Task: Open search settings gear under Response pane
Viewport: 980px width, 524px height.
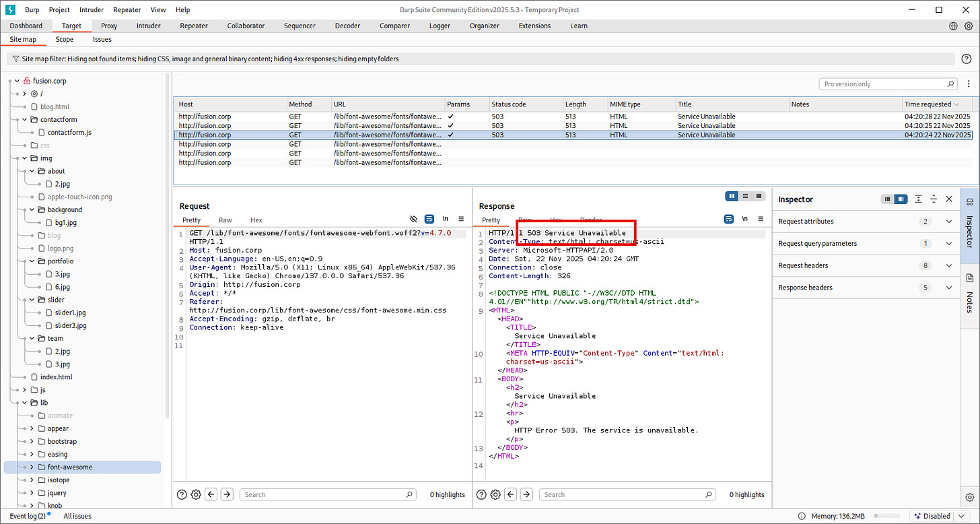Action: 495,494
